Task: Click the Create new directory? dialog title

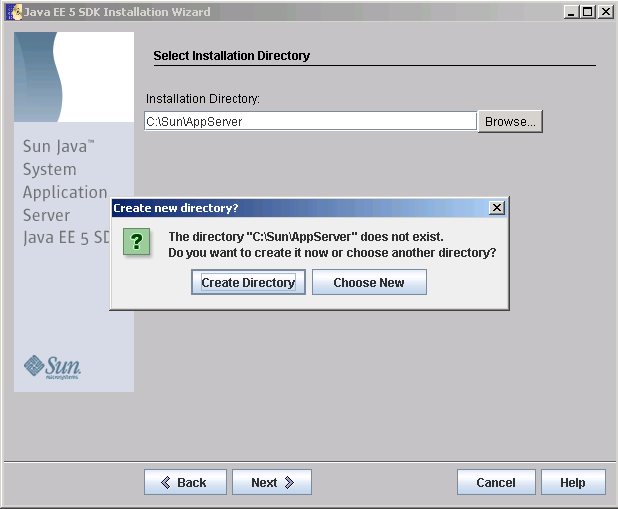Action: pyautogui.click(x=176, y=208)
